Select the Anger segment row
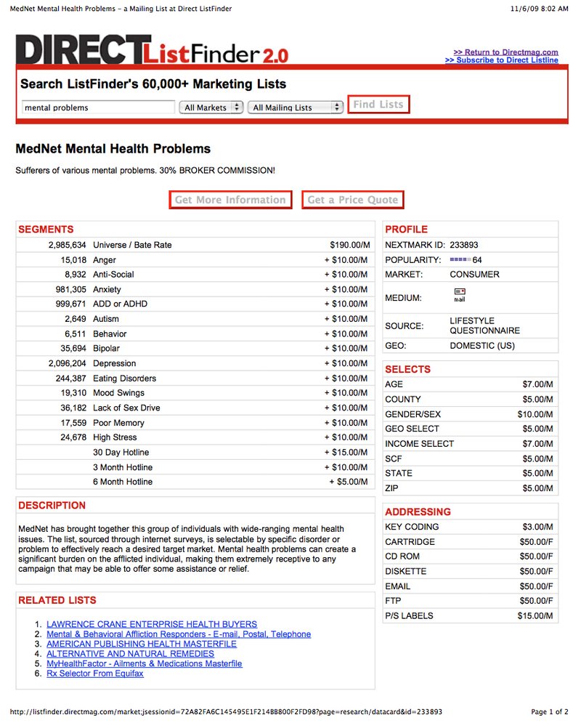The image size is (581, 728). pyautogui.click(x=195, y=260)
